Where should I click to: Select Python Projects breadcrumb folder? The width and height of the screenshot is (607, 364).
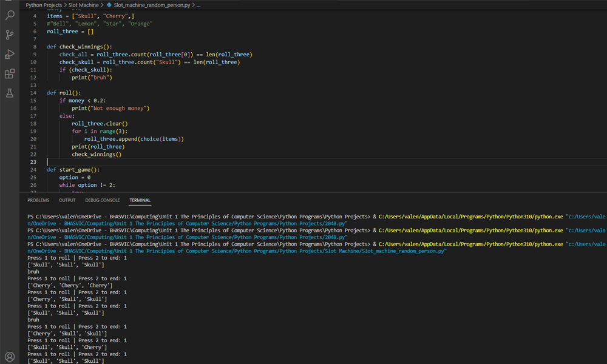(44, 5)
